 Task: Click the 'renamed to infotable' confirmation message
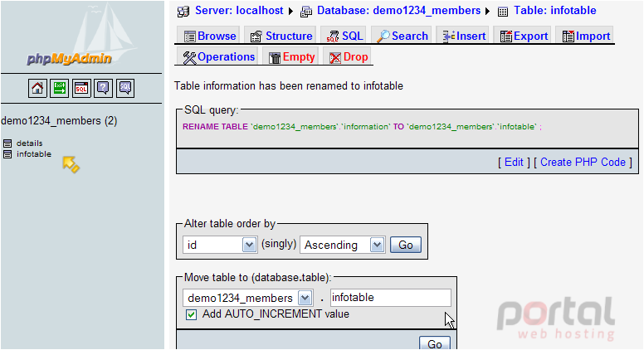click(x=288, y=85)
